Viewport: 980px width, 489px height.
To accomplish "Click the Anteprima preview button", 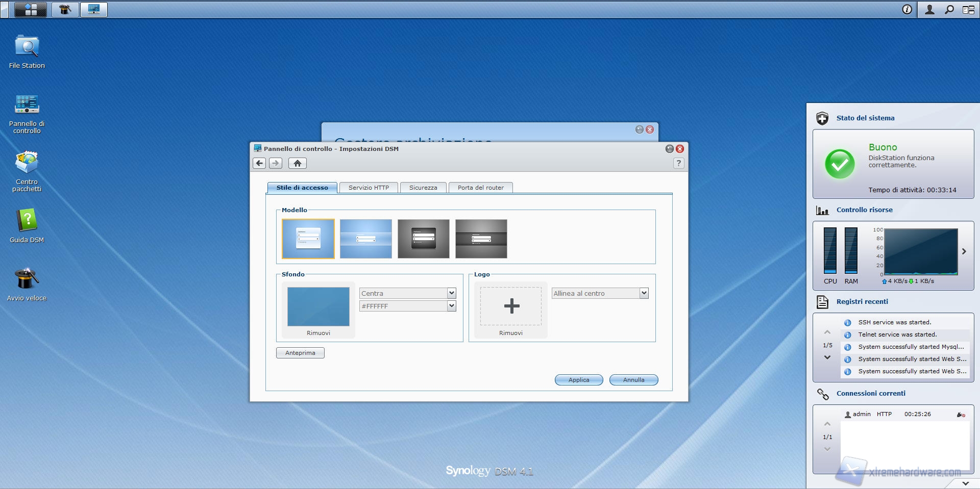I will [x=300, y=353].
